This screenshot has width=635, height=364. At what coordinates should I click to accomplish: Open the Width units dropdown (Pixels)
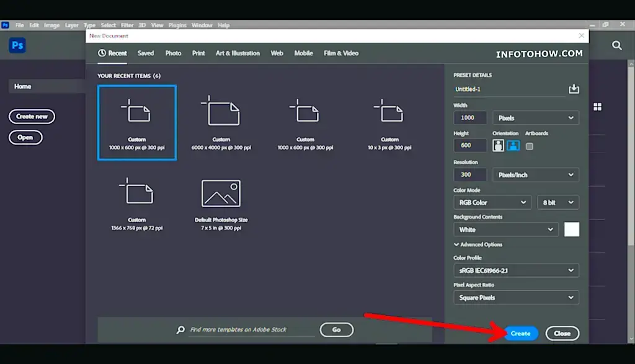tap(535, 118)
